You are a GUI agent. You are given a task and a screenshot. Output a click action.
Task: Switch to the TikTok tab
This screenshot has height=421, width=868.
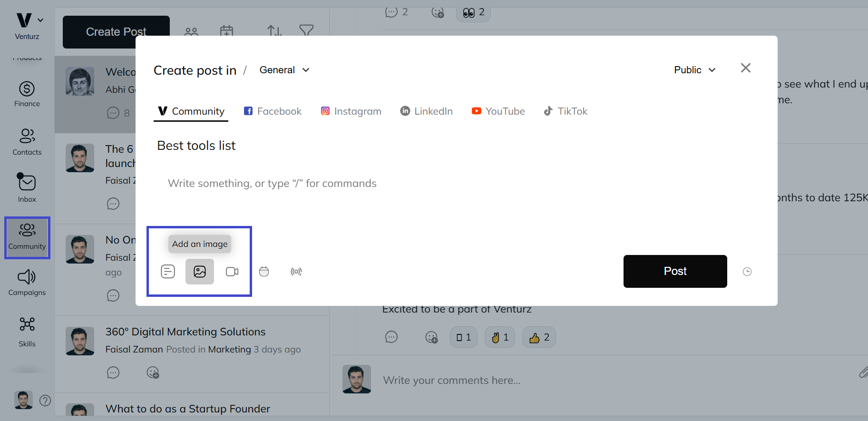pyautogui.click(x=566, y=111)
